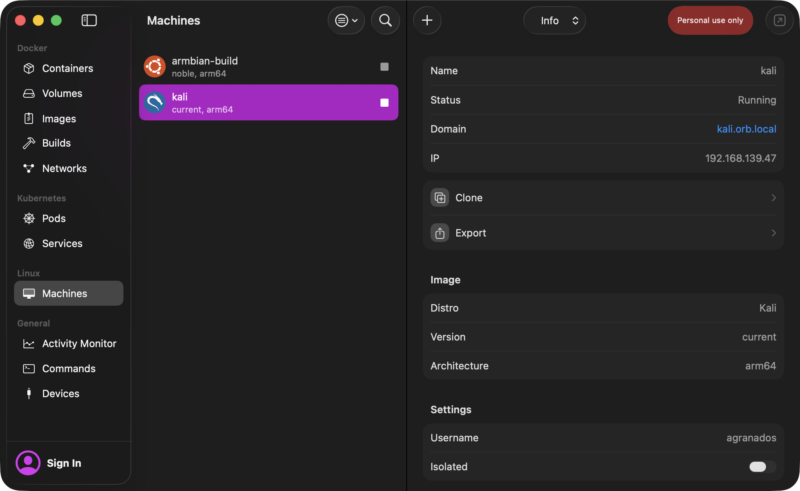Click the Sign In avatar icon
Image resolution: width=800 pixels, height=491 pixels.
[28, 462]
